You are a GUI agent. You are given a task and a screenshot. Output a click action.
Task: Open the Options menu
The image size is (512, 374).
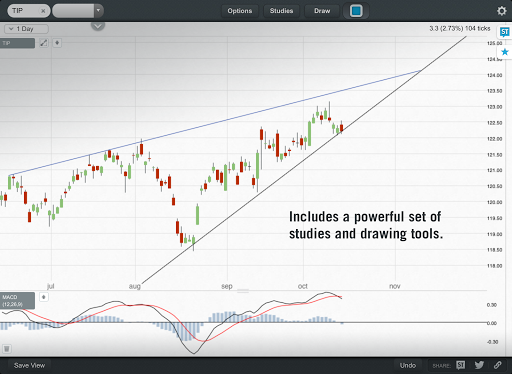240,11
